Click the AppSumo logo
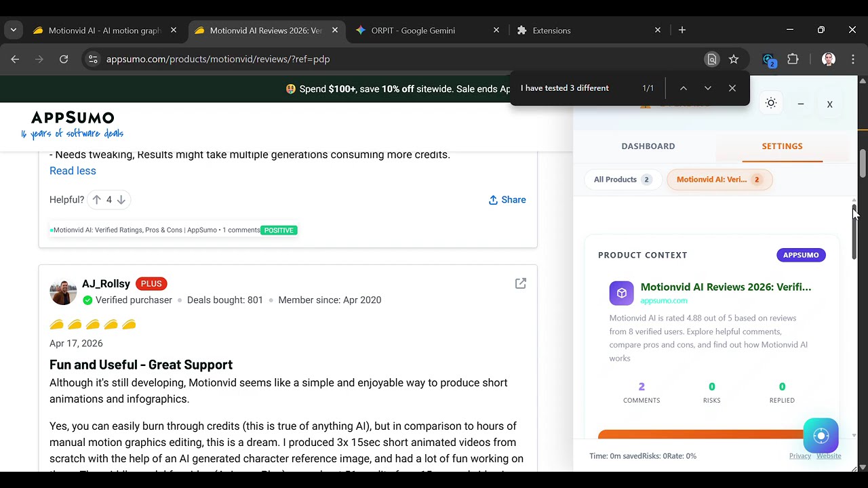 (x=73, y=125)
